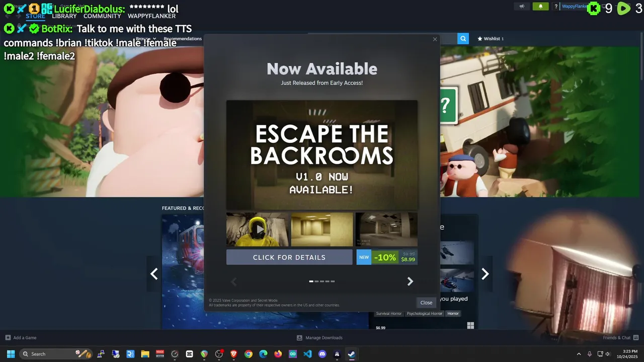Image resolution: width=644 pixels, height=362 pixels.
Task: Click popup previous page arrow
Action: pyautogui.click(x=233, y=282)
